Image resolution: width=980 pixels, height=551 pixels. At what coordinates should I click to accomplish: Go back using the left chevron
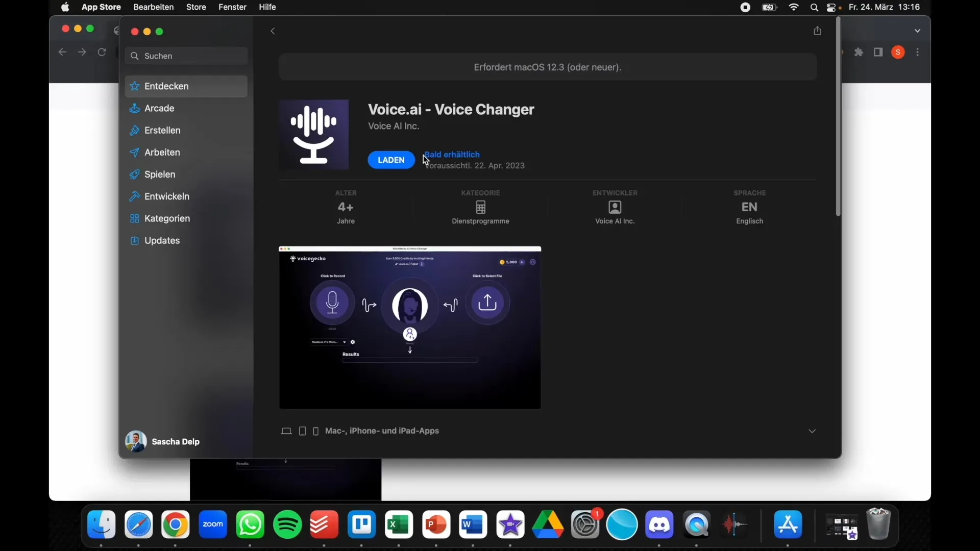point(274,32)
